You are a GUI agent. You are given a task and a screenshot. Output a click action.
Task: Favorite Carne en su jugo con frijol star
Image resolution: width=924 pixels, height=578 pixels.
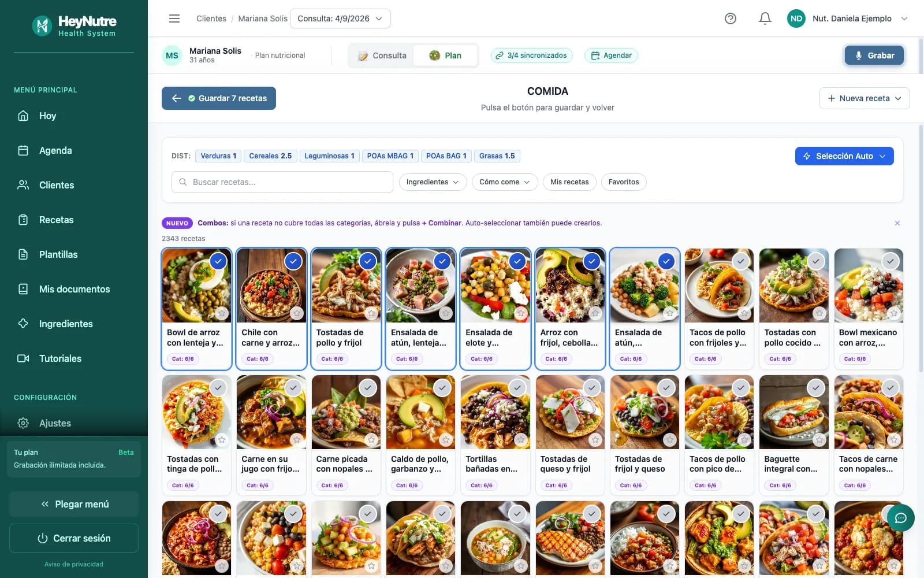coord(297,440)
